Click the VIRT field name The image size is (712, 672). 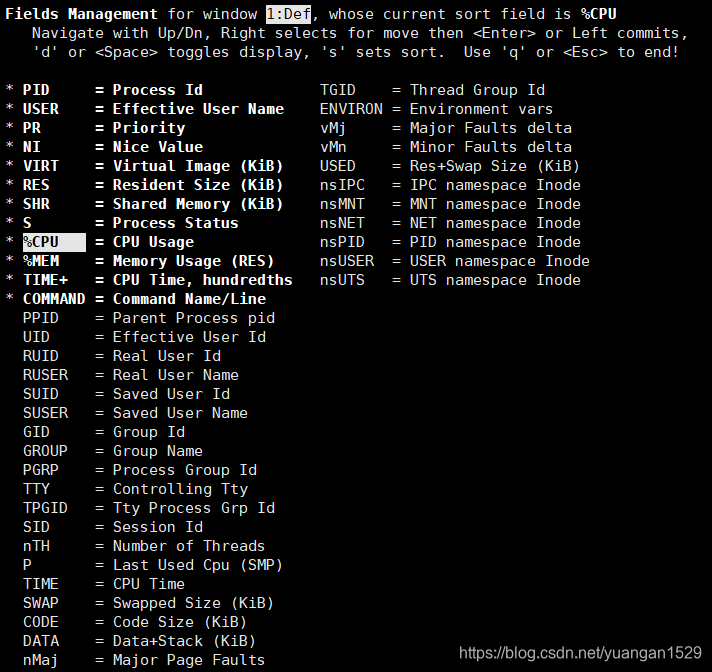(x=41, y=166)
